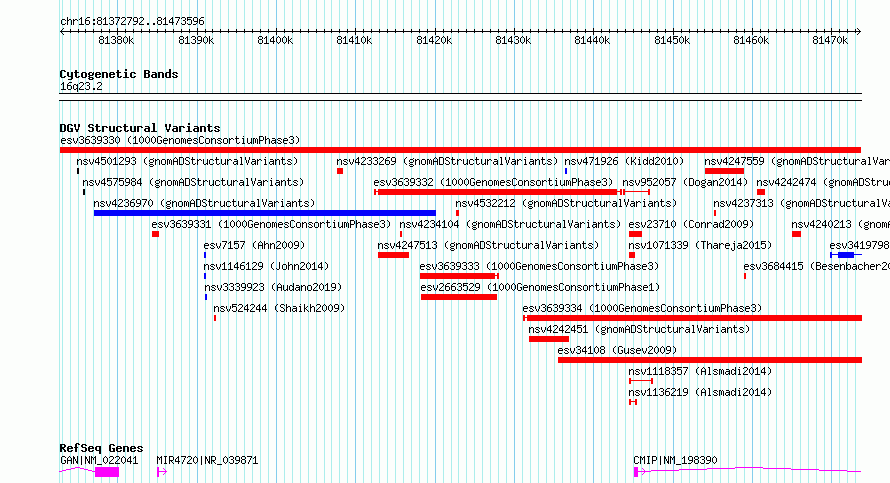Open esv3639333 (1000GenomesConsortiumPhase3) label
The height and width of the screenshot is (483, 890).
pos(539,266)
